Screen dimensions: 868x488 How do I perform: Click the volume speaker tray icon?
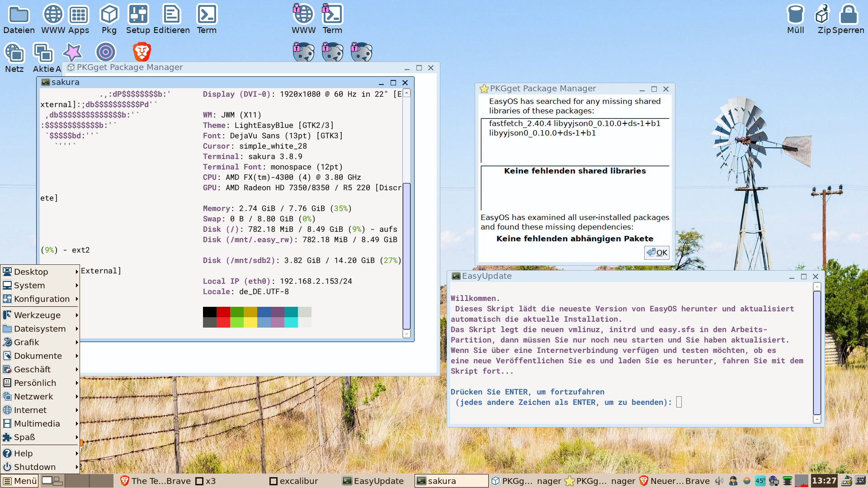tap(719, 481)
